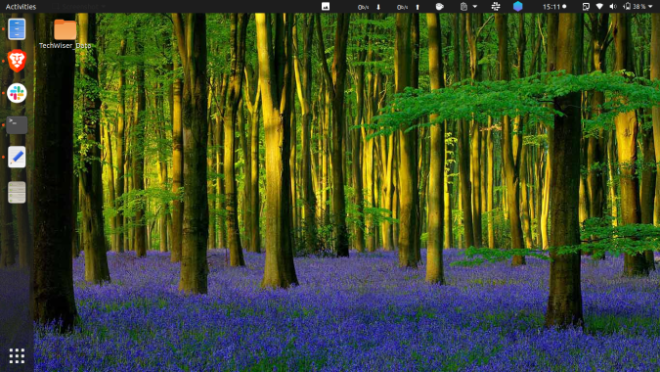Launch Brave browser from the dock

coord(17,61)
